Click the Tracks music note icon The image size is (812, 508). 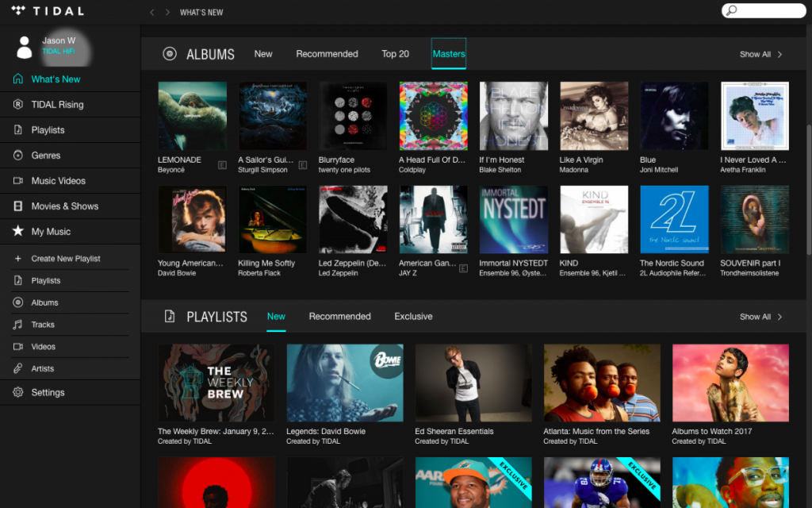pos(18,325)
